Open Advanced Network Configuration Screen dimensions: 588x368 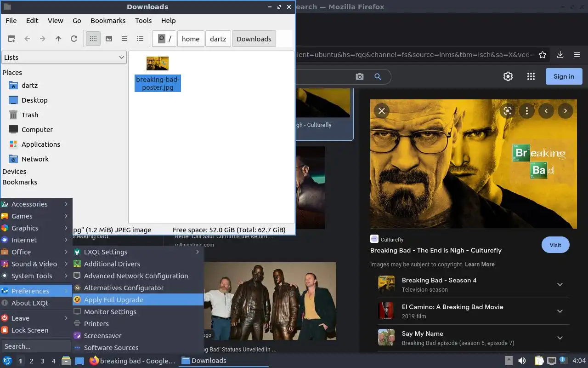(138, 276)
